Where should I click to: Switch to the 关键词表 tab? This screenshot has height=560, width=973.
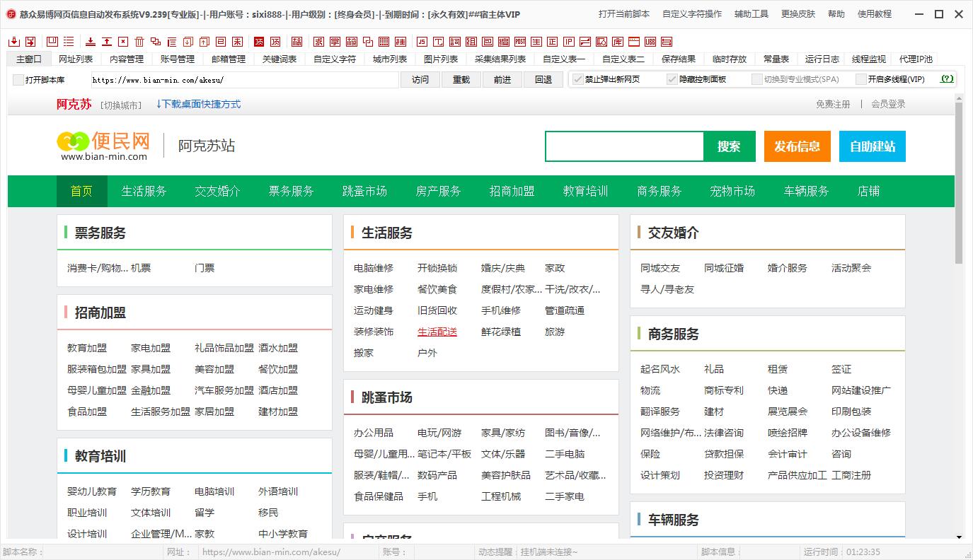[280, 59]
